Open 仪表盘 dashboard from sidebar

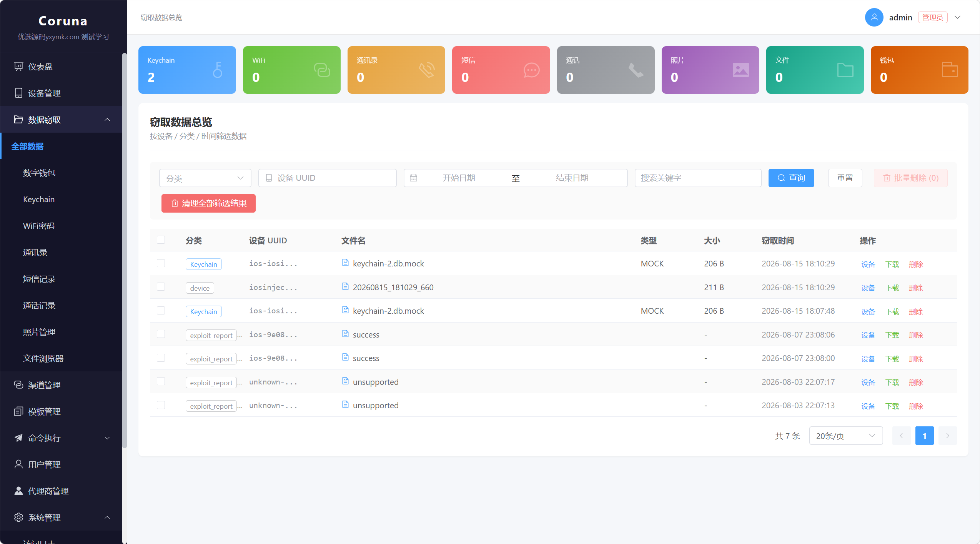(x=61, y=67)
